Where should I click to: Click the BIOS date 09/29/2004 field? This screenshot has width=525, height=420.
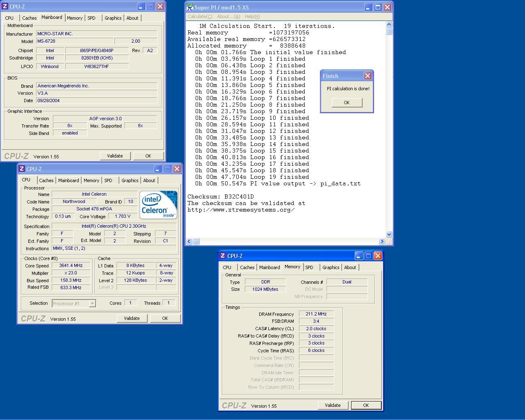coord(96,100)
